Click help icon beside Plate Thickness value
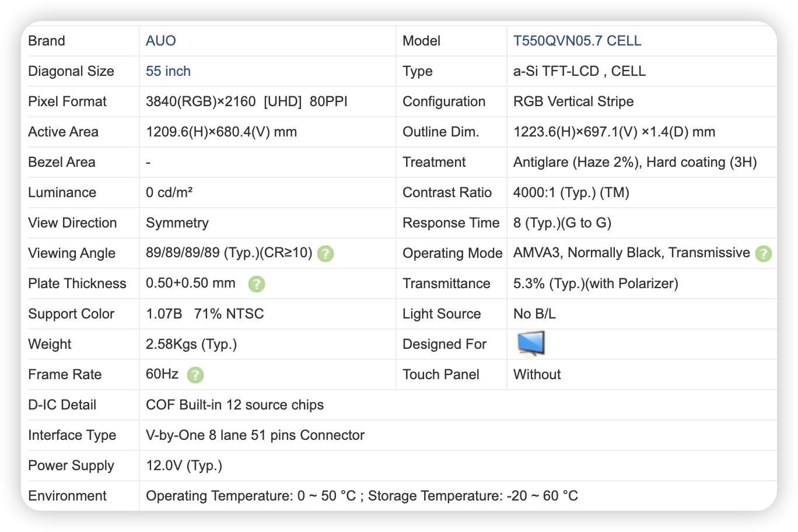798x532 pixels. click(x=257, y=284)
